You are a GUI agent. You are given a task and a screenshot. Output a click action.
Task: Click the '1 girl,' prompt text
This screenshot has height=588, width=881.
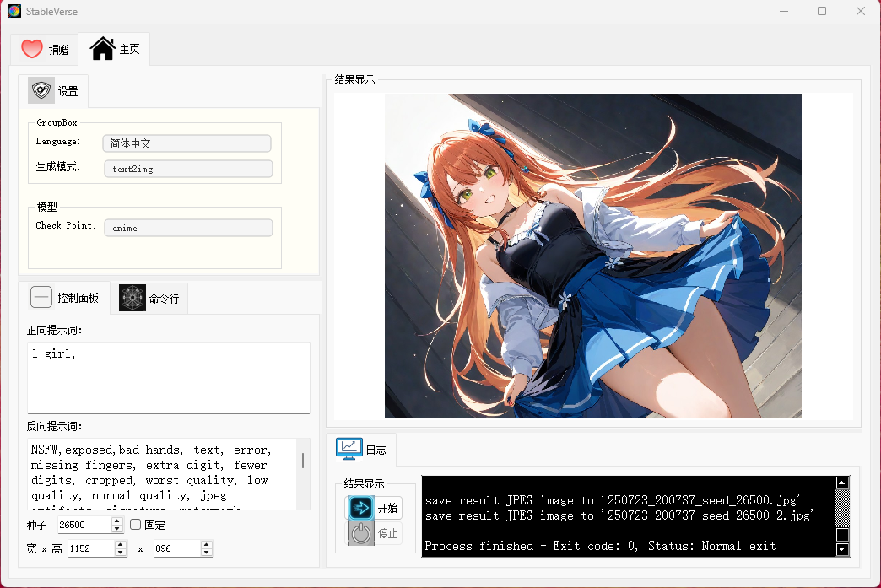pos(53,353)
